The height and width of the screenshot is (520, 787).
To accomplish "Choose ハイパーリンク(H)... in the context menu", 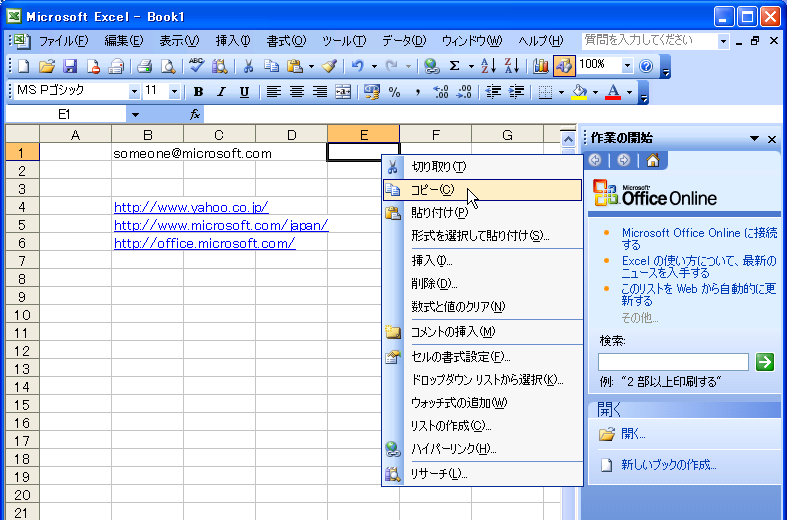I will (482, 449).
